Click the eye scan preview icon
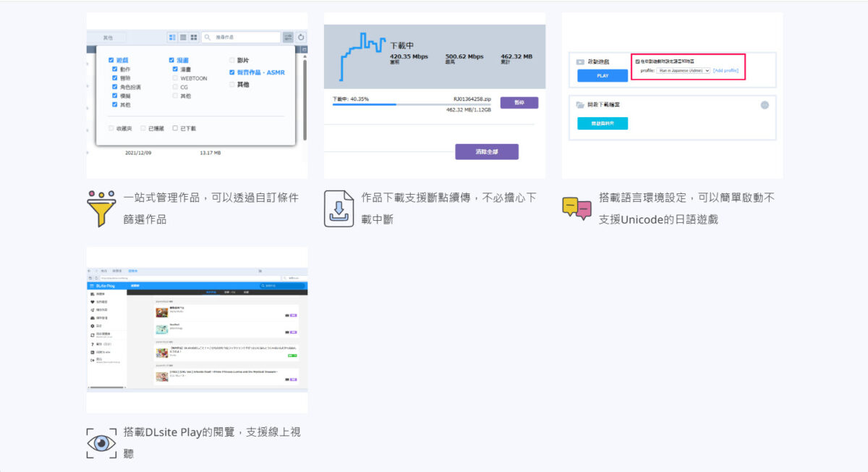The height and width of the screenshot is (472, 868). click(x=101, y=442)
